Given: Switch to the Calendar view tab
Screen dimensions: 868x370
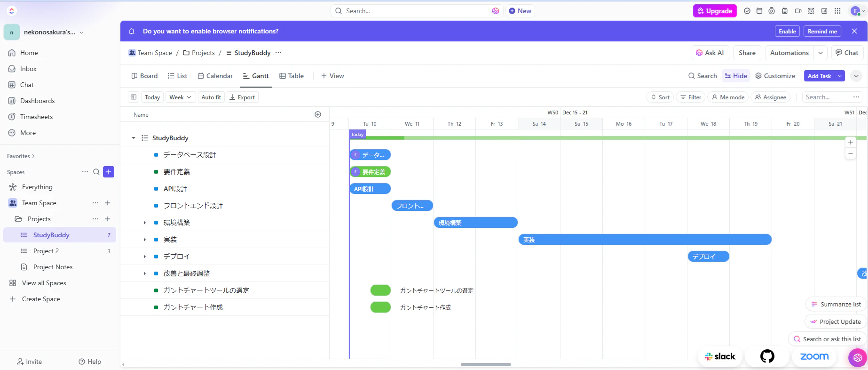Looking at the screenshot, I should coord(215,76).
